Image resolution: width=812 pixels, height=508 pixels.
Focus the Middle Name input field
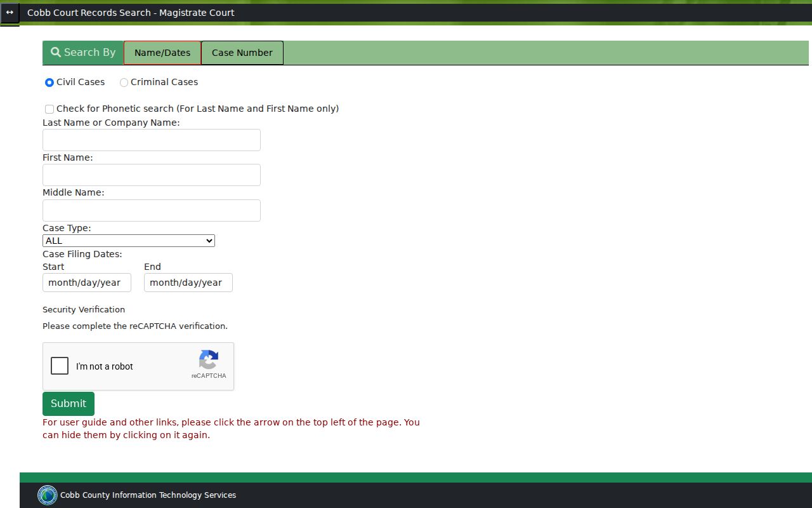(x=152, y=211)
